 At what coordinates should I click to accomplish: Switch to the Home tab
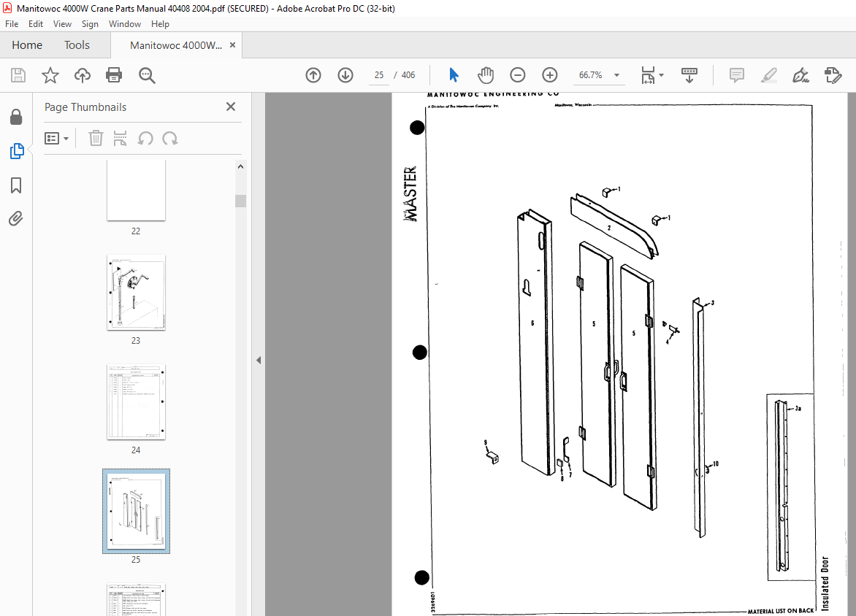(x=27, y=45)
